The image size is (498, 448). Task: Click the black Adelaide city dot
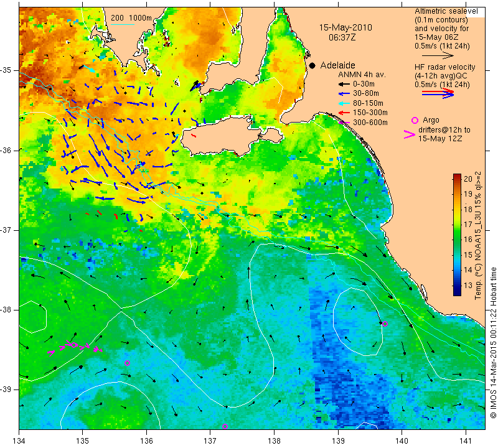(312, 65)
